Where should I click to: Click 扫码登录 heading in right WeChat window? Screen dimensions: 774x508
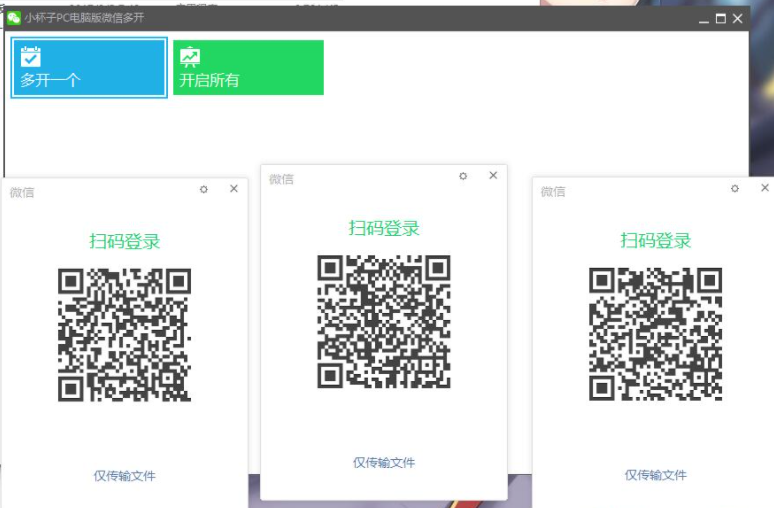656,240
